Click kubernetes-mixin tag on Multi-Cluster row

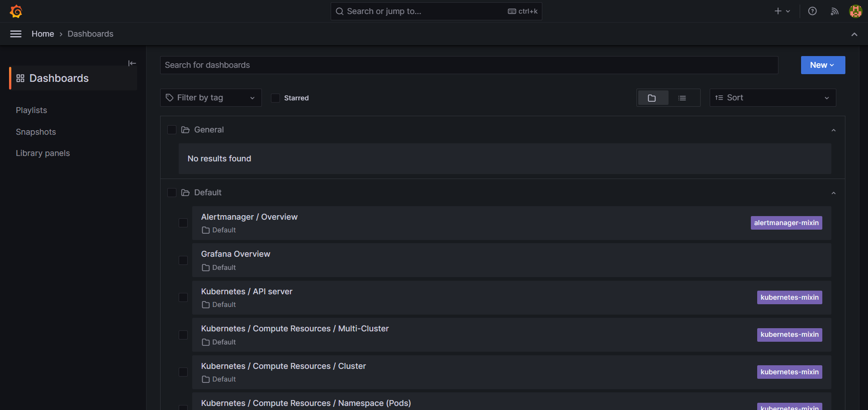point(790,335)
